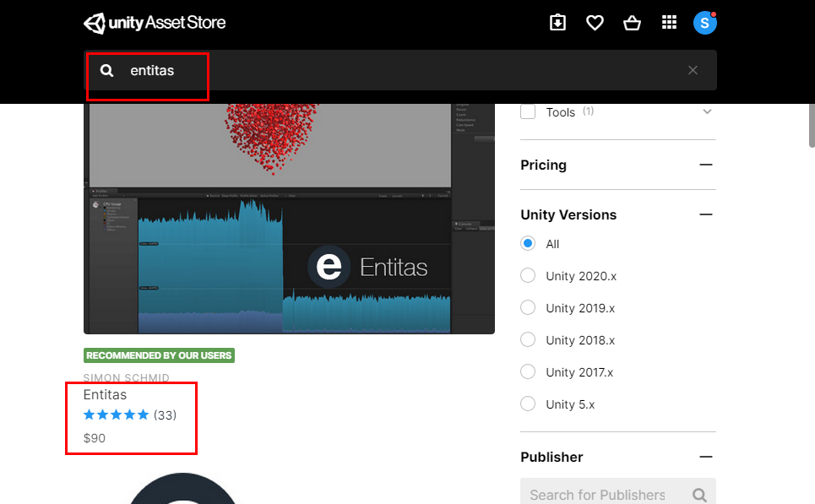
Task: Click the magnifier in the Publisher search box
Action: pos(699,494)
